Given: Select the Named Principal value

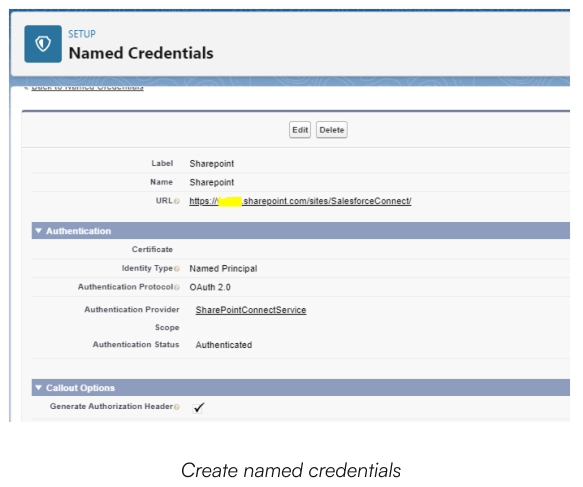Looking at the screenshot, I should click(223, 268).
